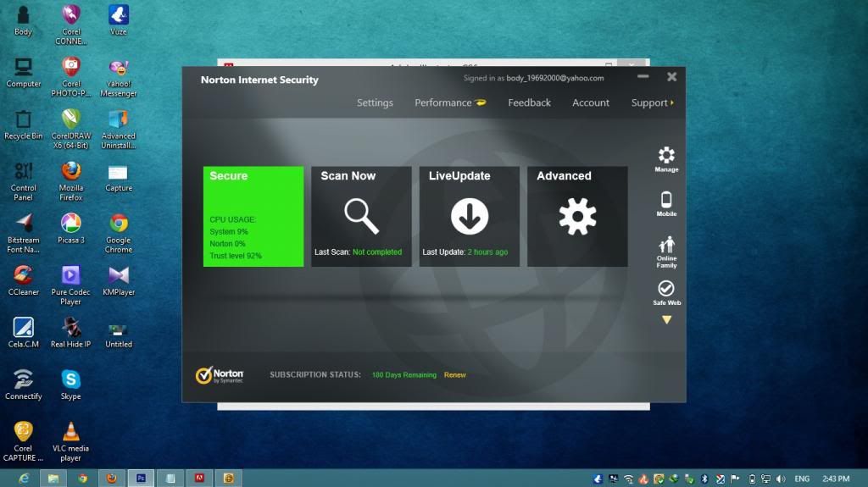Select the Picasa 3 desktop icon

coord(71,229)
